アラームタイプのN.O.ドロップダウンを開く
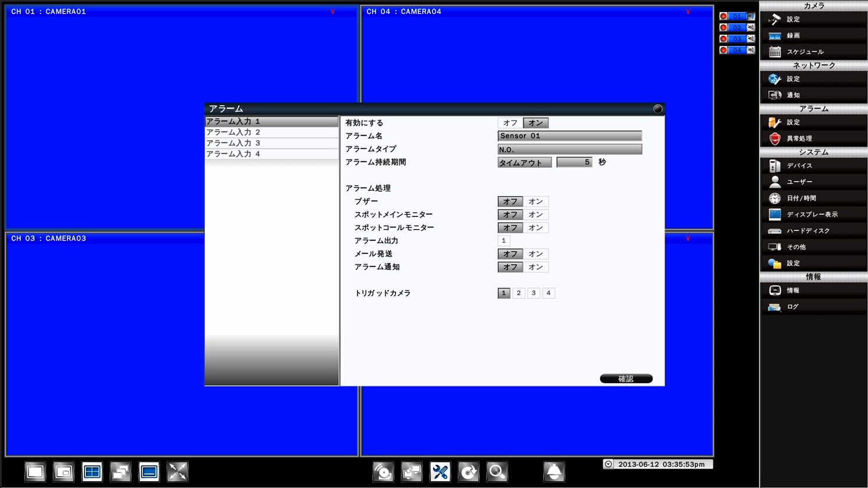This screenshot has height=488, width=868. [569, 149]
